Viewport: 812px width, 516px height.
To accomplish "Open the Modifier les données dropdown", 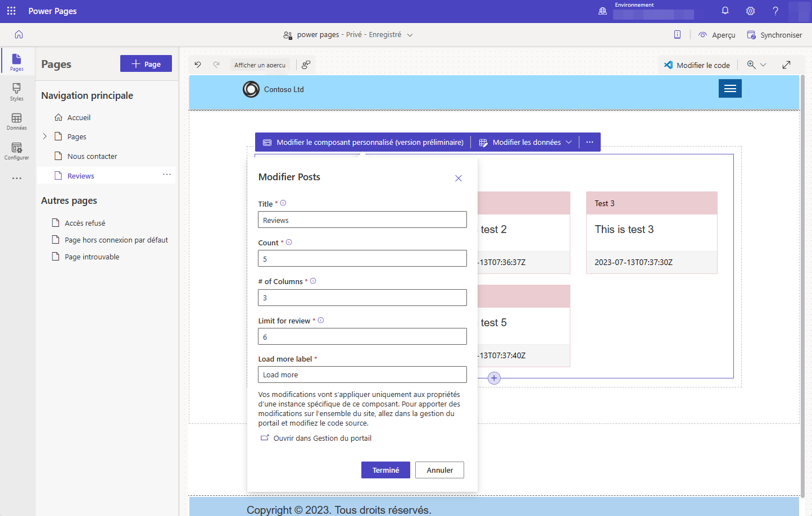I will pos(525,142).
